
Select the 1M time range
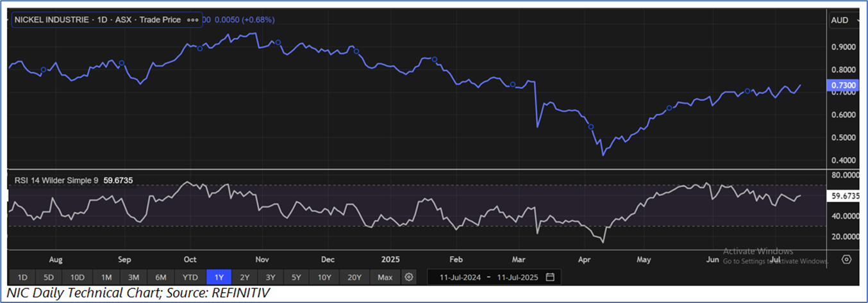click(106, 277)
